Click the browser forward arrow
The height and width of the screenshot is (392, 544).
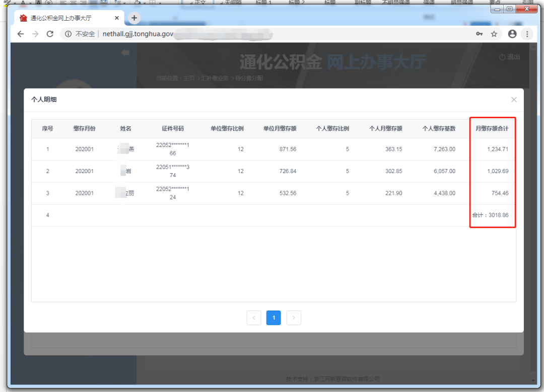(35, 34)
